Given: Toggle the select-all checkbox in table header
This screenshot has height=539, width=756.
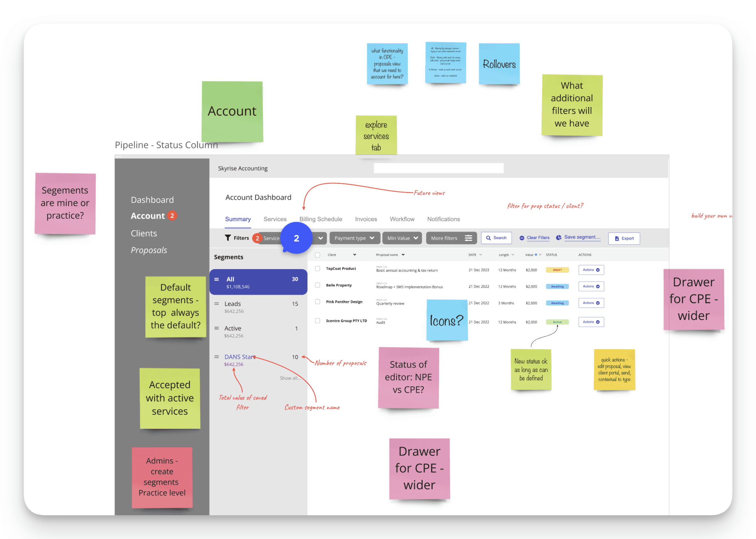Looking at the screenshot, I should pyautogui.click(x=318, y=255).
